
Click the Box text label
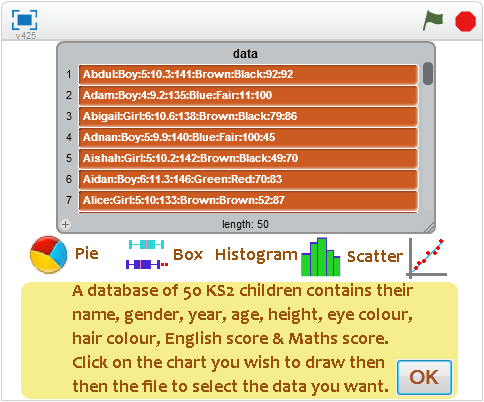pos(188,255)
